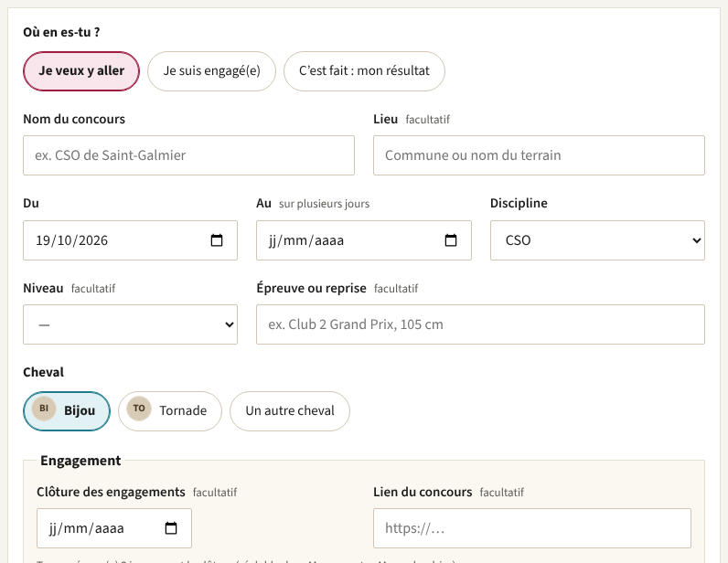This screenshot has width=728, height=563.
Task: Select the 'Je veux y aller' status
Action: pyautogui.click(x=81, y=71)
